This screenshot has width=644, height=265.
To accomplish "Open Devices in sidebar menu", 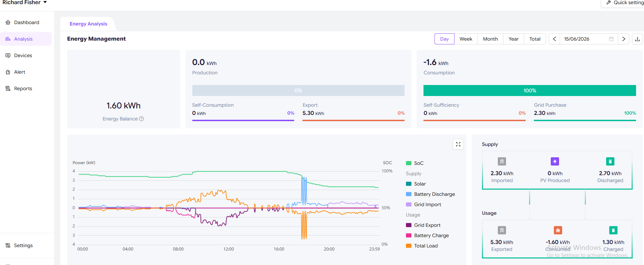I will pos(23,55).
